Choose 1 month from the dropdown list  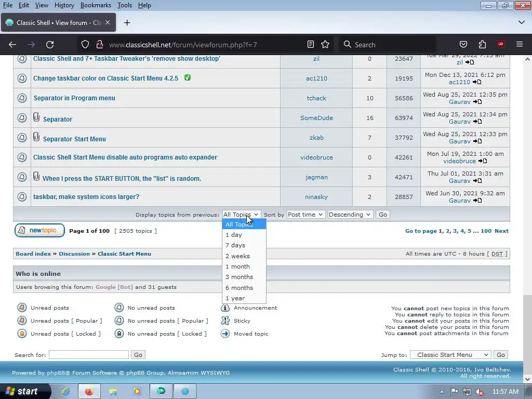(244, 267)
